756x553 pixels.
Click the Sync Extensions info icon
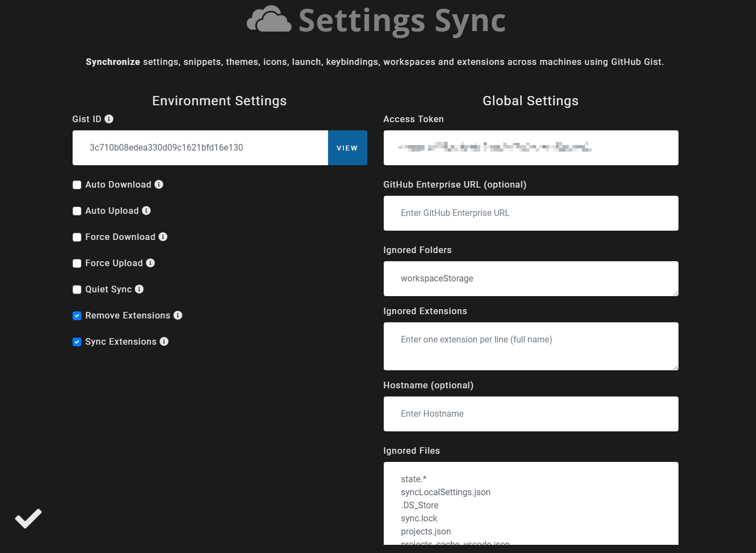(164, 341)
